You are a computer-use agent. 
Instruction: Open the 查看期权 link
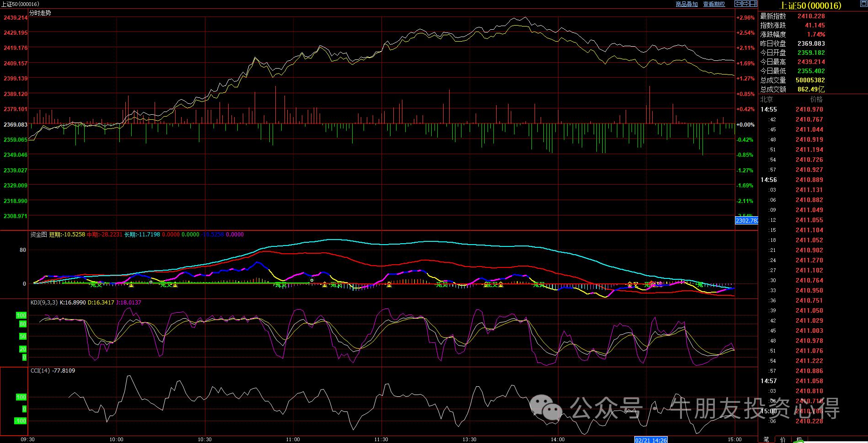point(714,4)
